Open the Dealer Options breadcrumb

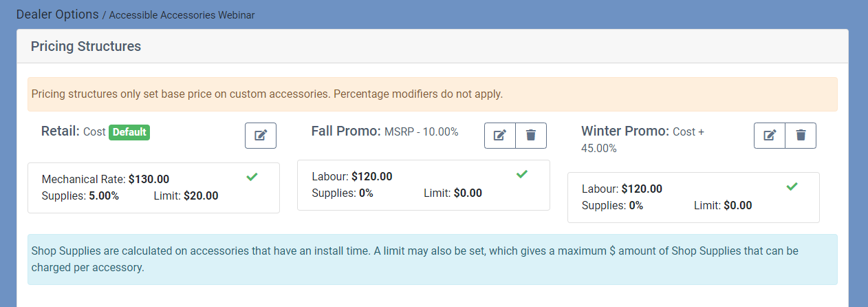58,14
